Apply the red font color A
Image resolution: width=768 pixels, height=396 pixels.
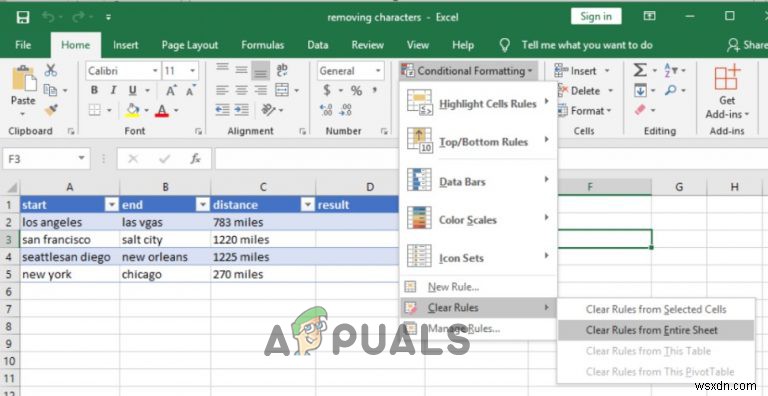tap(162, 110)
